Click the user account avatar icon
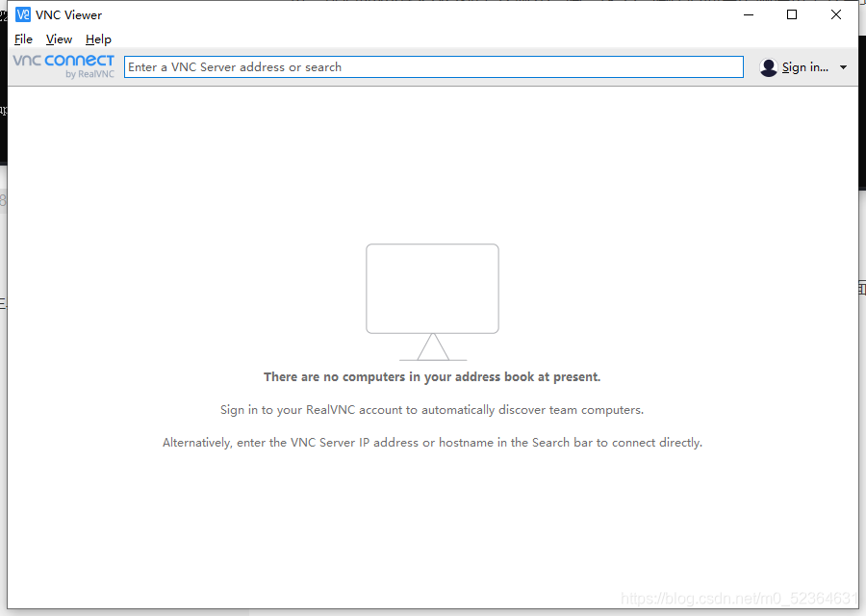The image size is (866, 616). (x=768, y=67)
